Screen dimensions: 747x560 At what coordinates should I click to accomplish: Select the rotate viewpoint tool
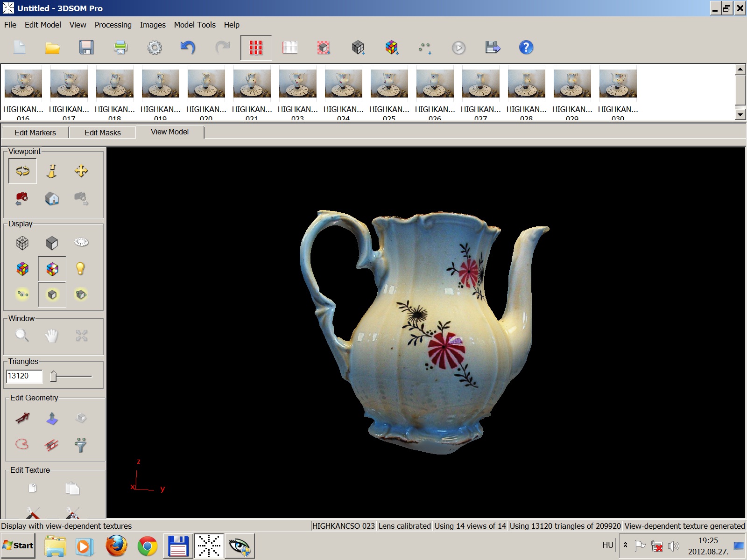point(22,171)
